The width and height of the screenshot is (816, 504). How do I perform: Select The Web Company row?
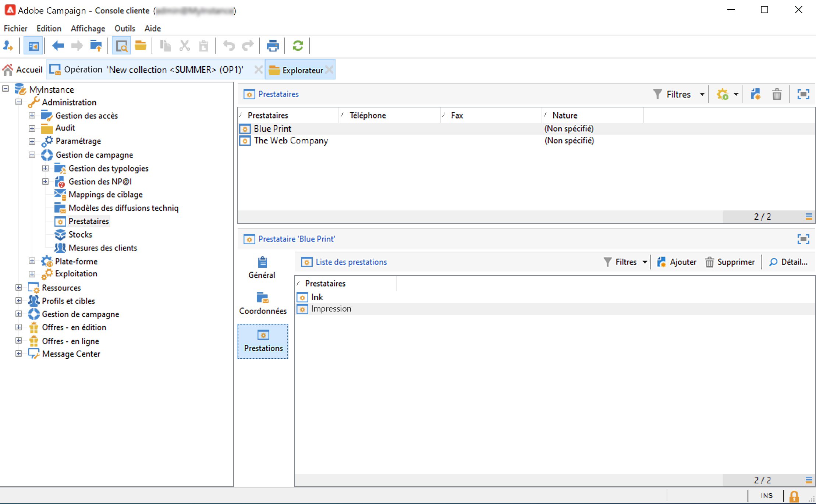click(x=291, y=141)
